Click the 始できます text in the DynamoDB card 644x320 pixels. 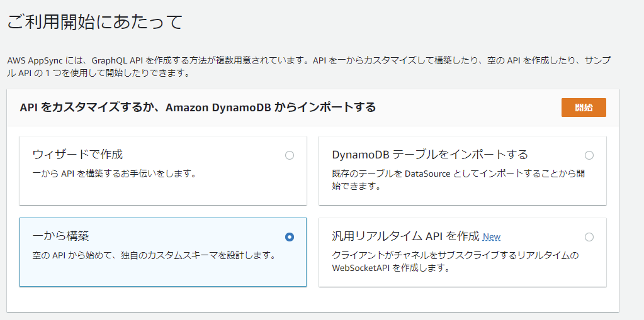[x=356, y=186]
